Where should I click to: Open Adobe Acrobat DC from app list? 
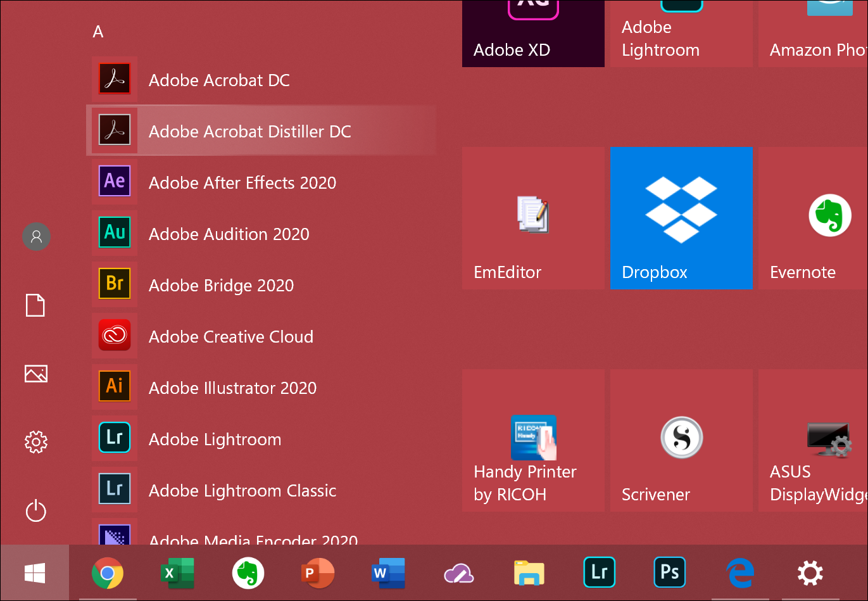[x=261, y=80]
